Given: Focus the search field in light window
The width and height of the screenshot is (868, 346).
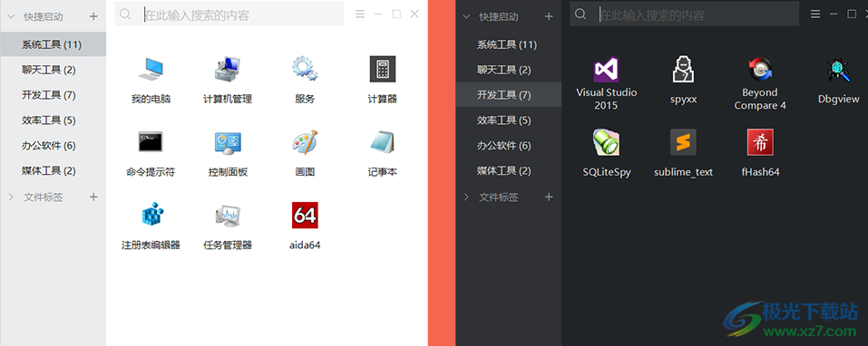Looking at the screenshot, I should point(229,14).
